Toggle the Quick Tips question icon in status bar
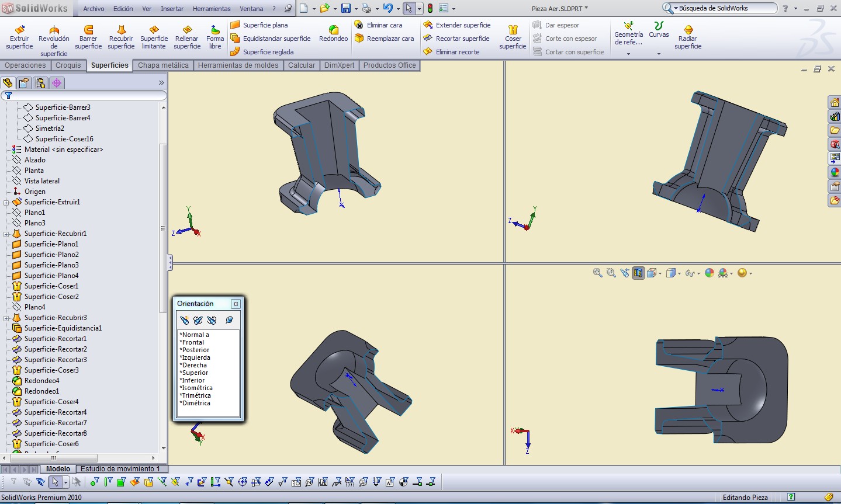Viewport: 841px width, 504px height. (791, 497)
